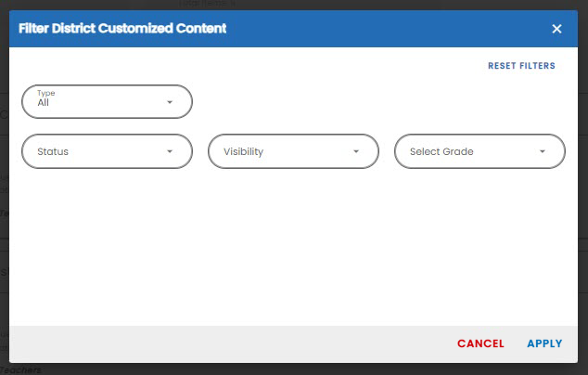Open the Type dropdown showing All
This screenshot has width=588, height=375.
tap(108, 102)
